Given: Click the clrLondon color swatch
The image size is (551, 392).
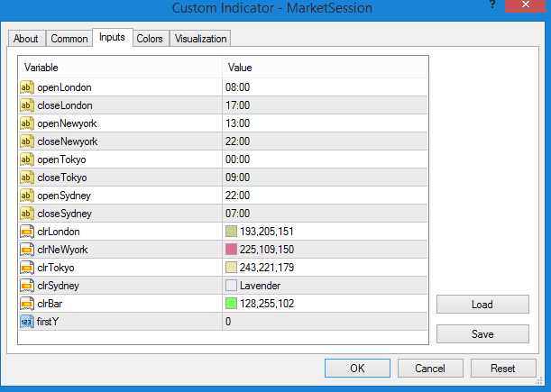Looking at the screenshot, I should pyautogui.click(x=231, y=232).
